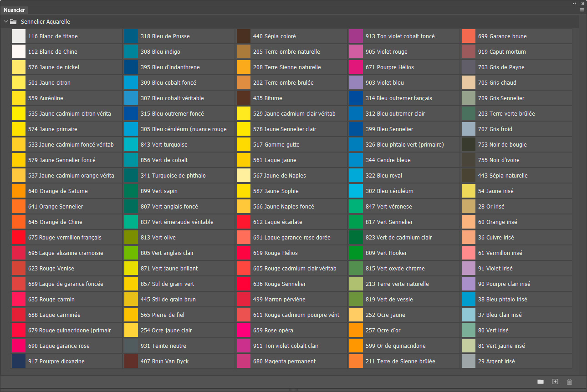587x392 pixels.
Task: Choose the 29 Argent irisé swatch
Action: (516, 361)
